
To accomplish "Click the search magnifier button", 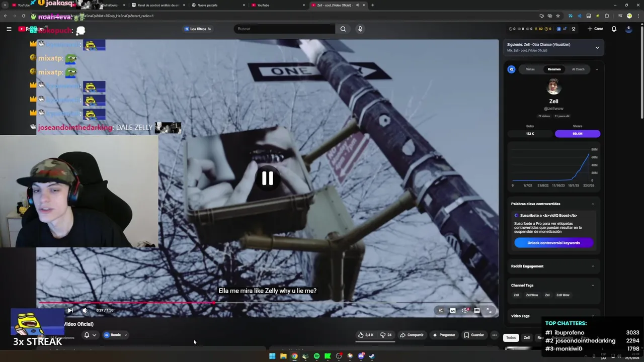I will tap(343, 29).
